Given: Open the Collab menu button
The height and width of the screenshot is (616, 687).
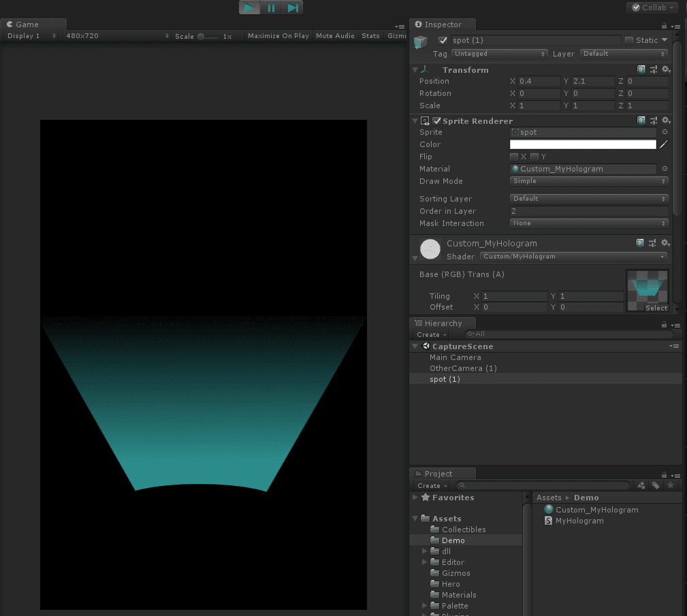Looking at the screenshot, I should [652, 7].
